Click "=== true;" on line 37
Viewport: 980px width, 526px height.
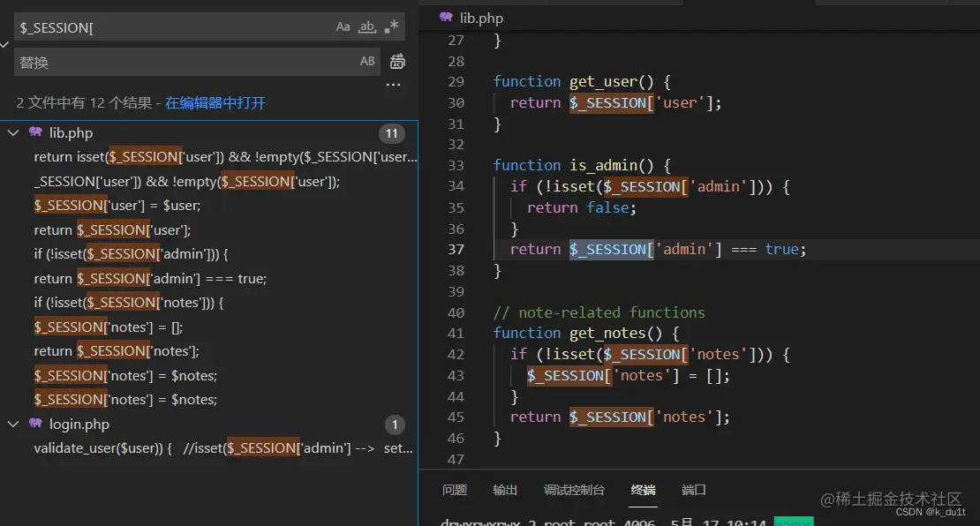pos(769,250)
